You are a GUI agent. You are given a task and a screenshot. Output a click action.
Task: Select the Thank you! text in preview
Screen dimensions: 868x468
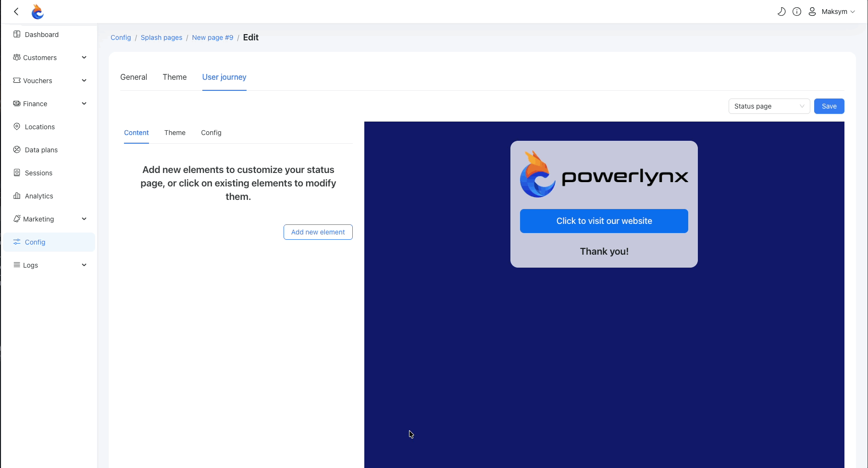(604, 251)
